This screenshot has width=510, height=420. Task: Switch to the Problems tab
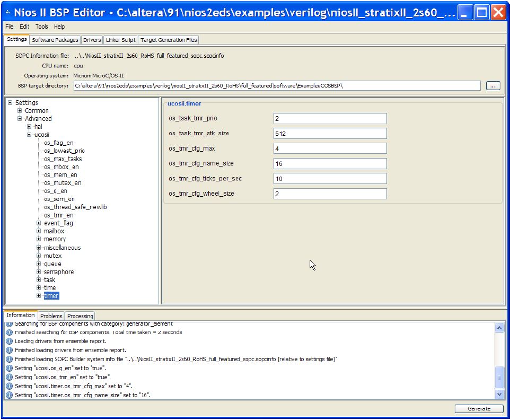51,316
